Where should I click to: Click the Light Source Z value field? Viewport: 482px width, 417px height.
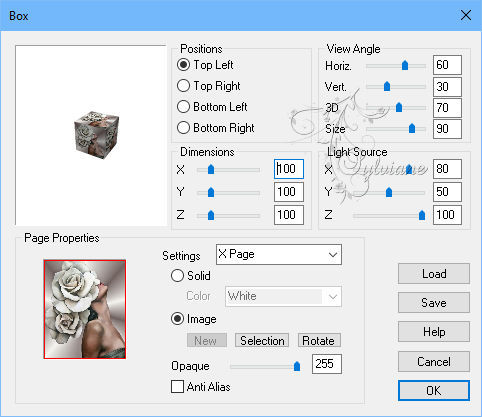coord(447,215)
